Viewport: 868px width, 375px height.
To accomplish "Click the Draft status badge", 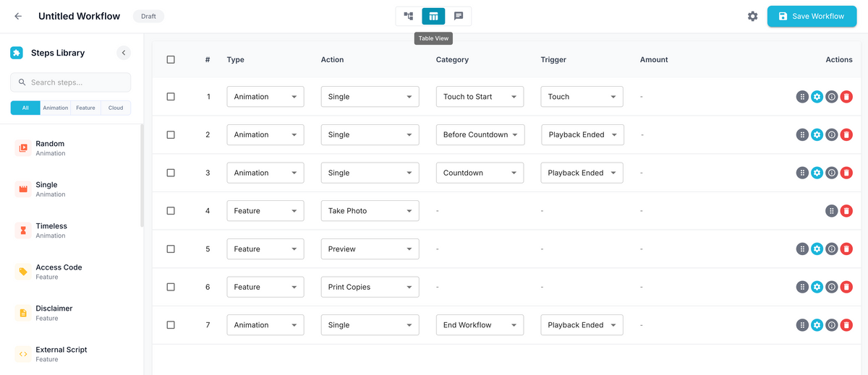I will point(148,16).
